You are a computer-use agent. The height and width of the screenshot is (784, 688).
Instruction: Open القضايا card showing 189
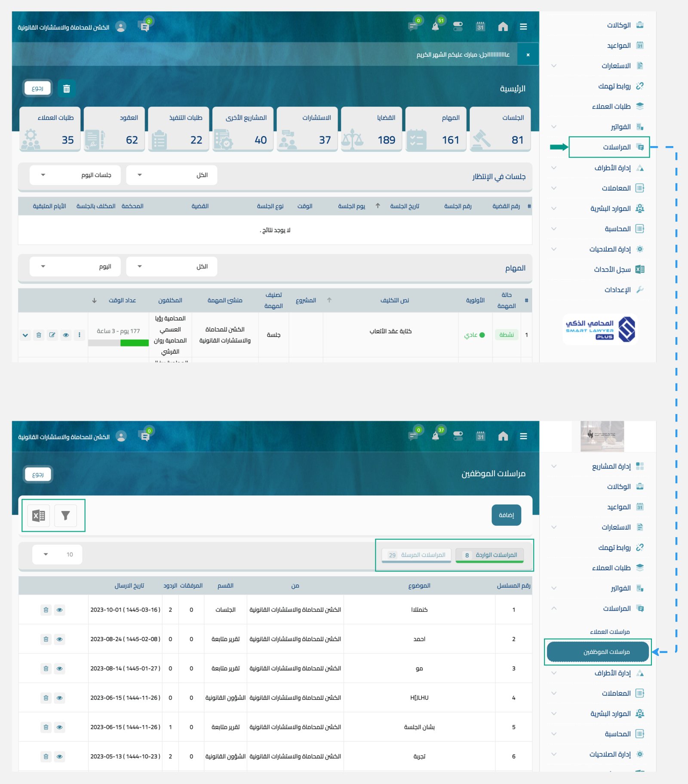tap(372, 129)
